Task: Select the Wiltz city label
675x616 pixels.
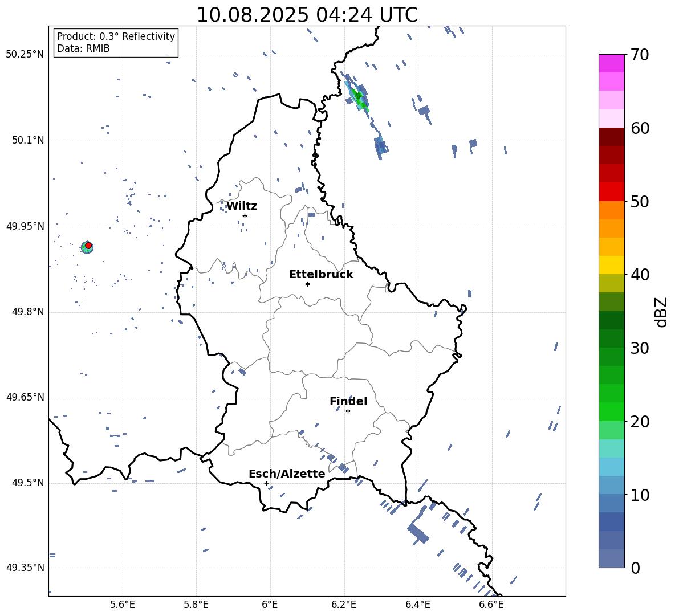Action: [242, 206]
